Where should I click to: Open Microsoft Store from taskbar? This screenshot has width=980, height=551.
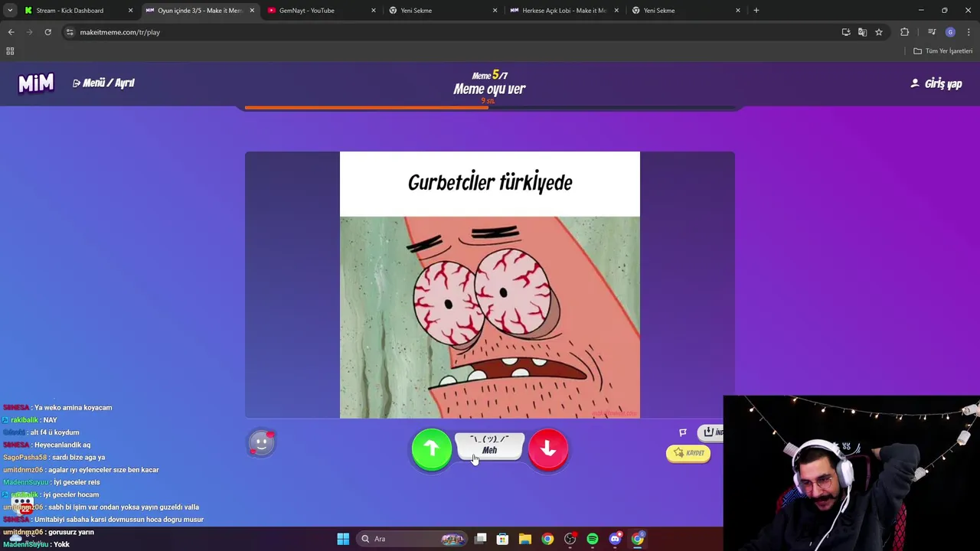(x=502, y=539)
